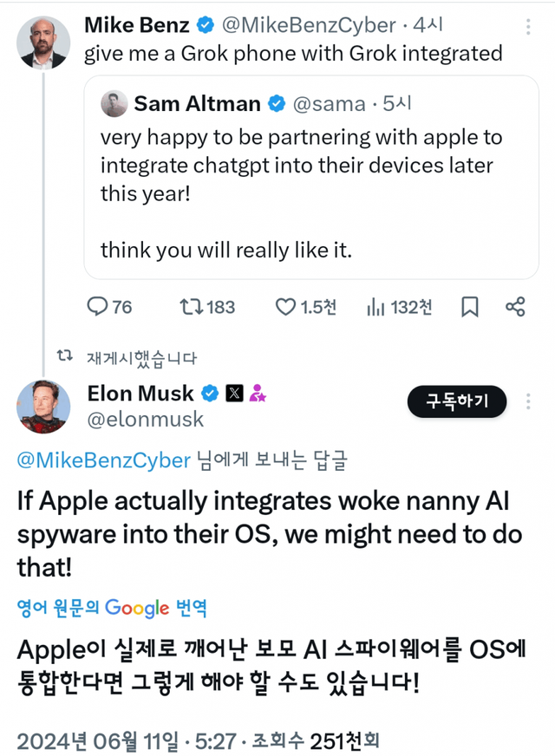Click the Mike Benz display name

click(x=137, y=25)
